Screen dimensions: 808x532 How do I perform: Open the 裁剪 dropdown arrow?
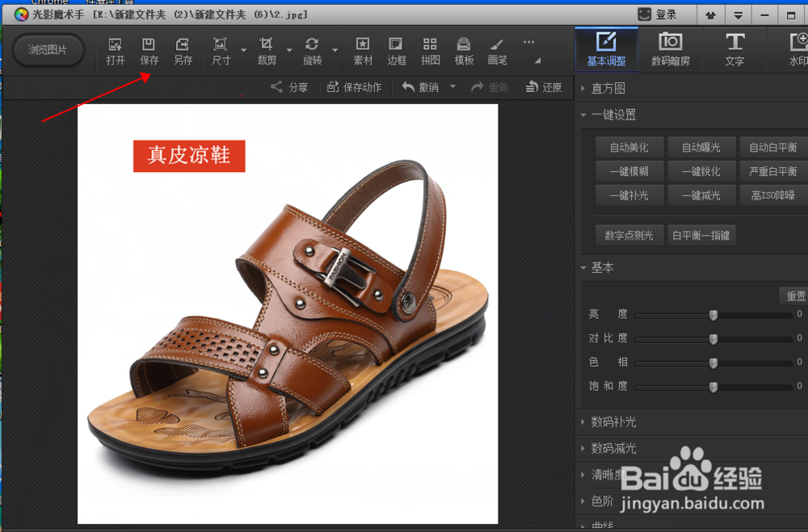[289, 50]
